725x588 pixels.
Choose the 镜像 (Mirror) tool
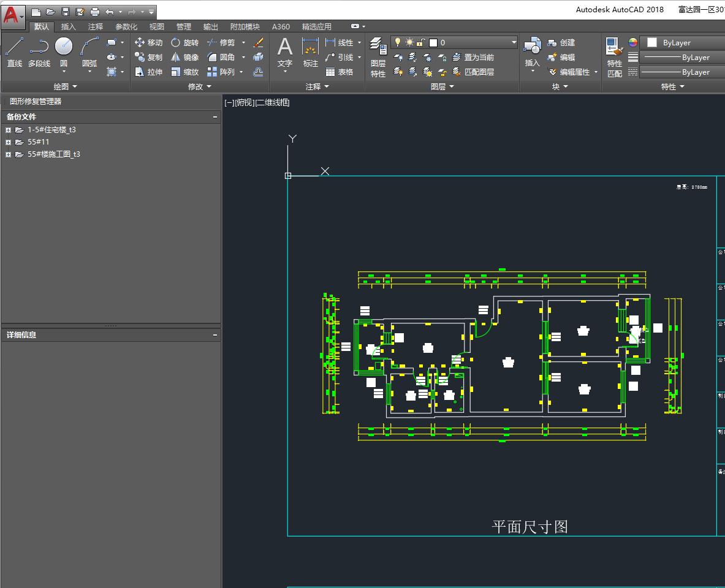tap(184, 57)
